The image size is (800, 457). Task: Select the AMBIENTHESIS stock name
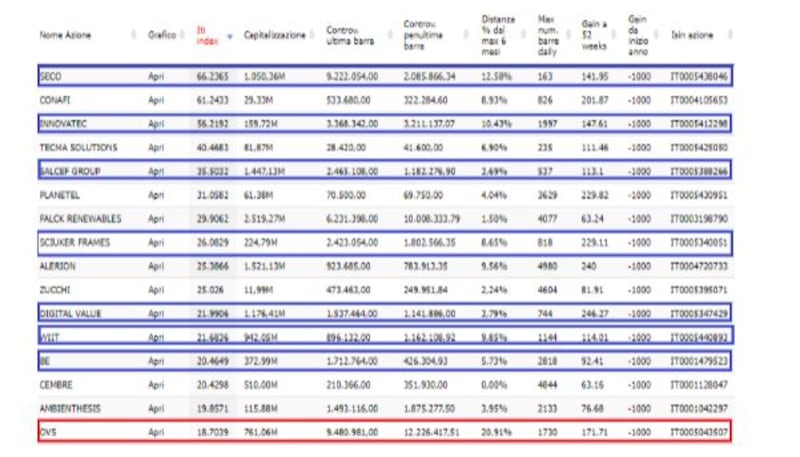coord(70,409)
